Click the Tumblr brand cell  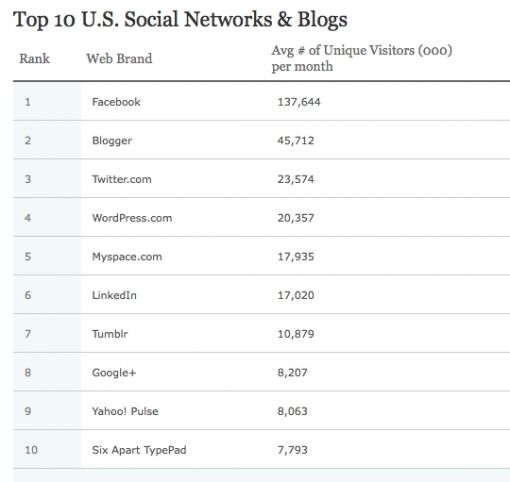pyautogui.click(x=110, y=334)
